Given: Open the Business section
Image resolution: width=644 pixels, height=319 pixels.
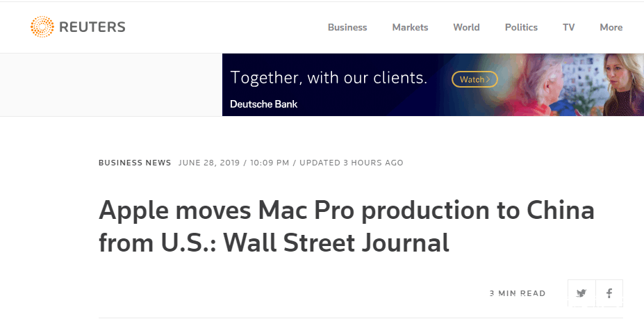Looking at the screenshot, I should pos(347,28).
